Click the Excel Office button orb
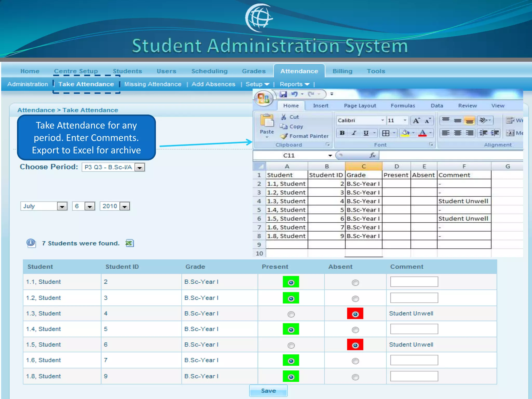Viewport: 532px width, 399px height. tap(263, 98)
